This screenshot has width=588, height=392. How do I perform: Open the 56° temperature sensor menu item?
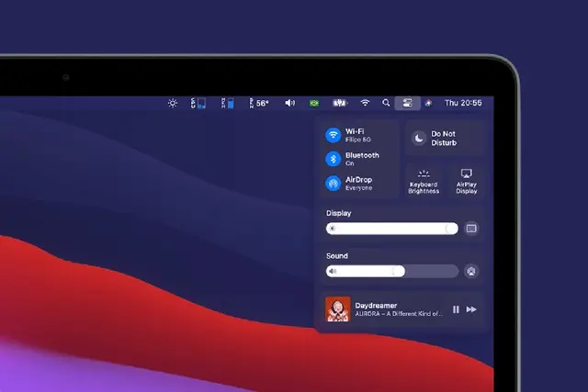(x=259, y=103)
